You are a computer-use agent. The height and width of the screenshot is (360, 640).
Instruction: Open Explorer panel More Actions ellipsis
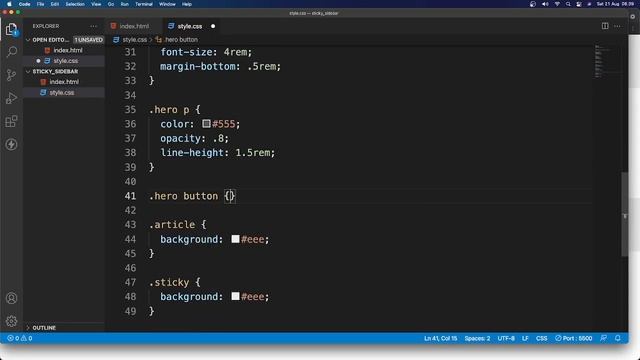(93, 26)
